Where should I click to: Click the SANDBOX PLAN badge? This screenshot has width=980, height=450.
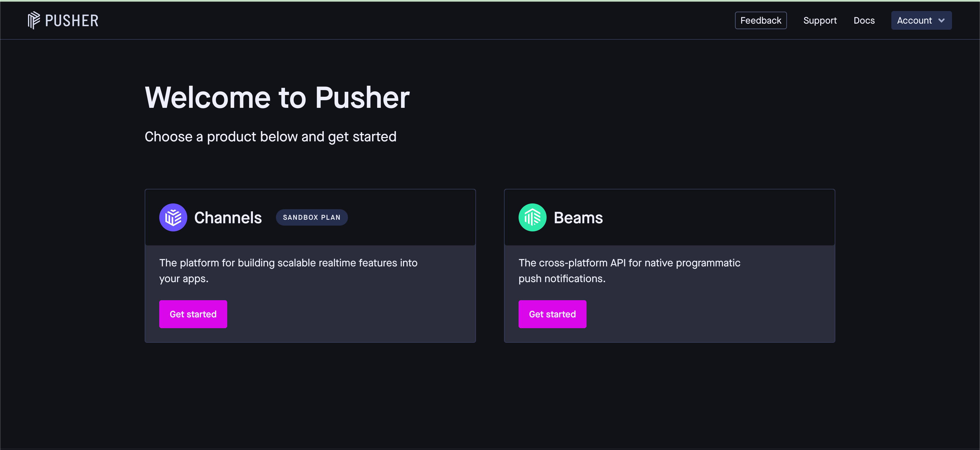pyautogui.click(x=311, y=217)
